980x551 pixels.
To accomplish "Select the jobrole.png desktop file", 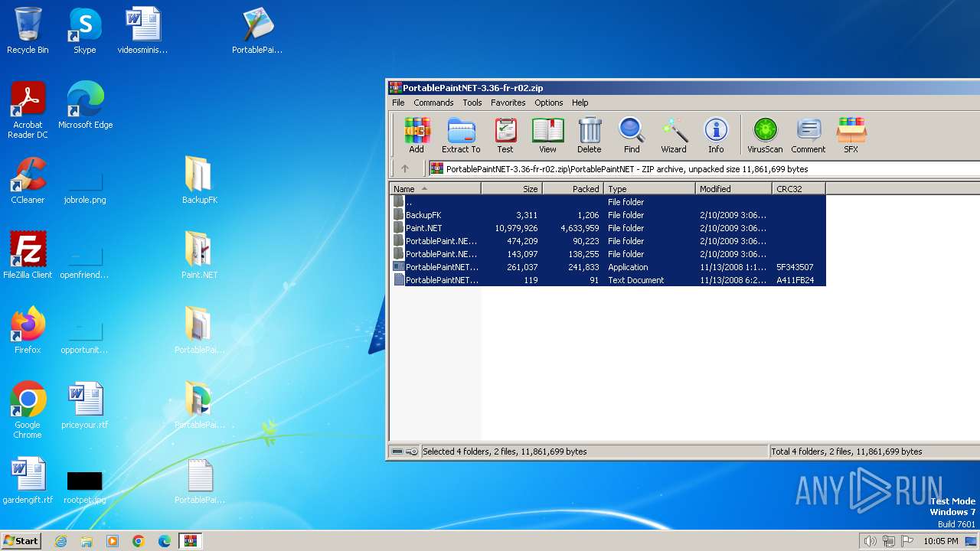I will pyautogui.click(x=85, y=186).
